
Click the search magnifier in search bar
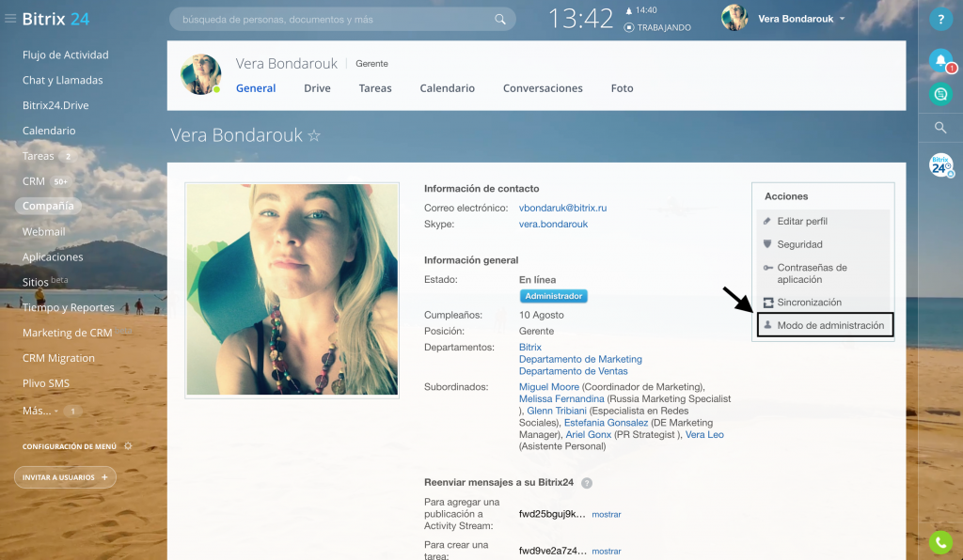[x=500, y=20]
